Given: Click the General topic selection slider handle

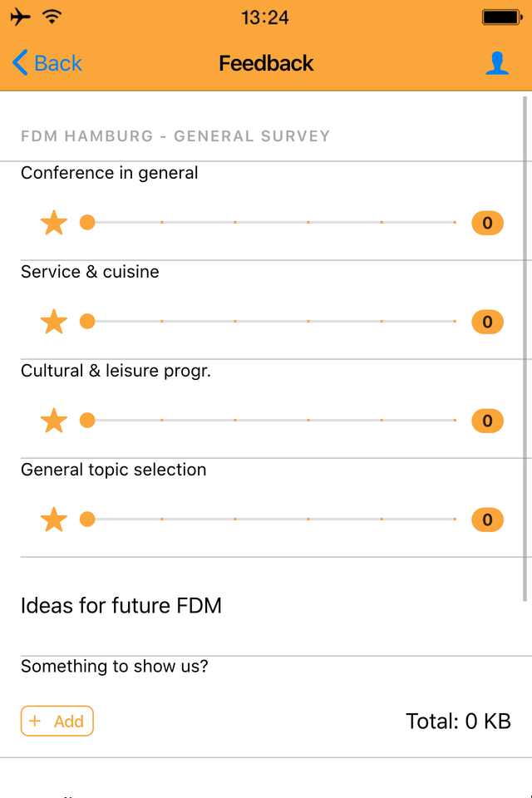Looking at the screenshot, I should click(x=87, y=520).
